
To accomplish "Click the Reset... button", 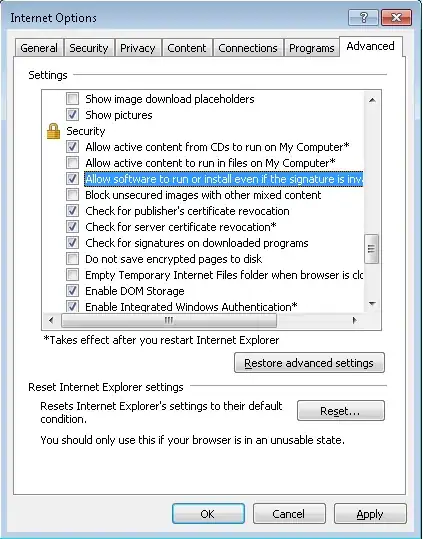I will click(x=341, y=410).
